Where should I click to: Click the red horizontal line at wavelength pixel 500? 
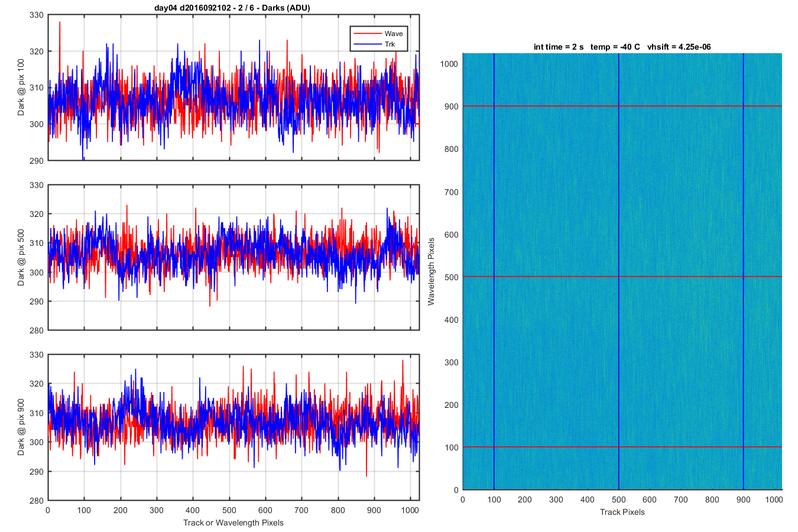(622, 277)
